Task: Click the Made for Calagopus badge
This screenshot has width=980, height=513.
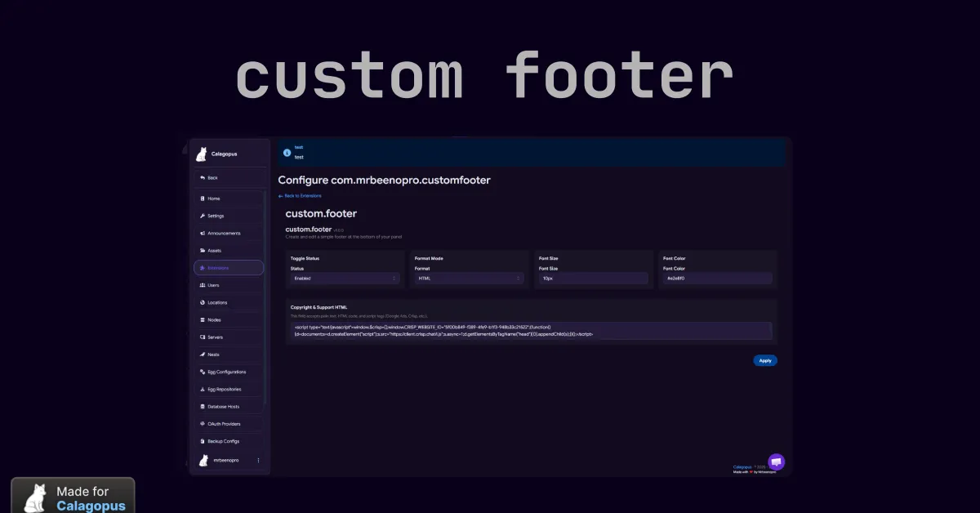Action: coord(73,496)
